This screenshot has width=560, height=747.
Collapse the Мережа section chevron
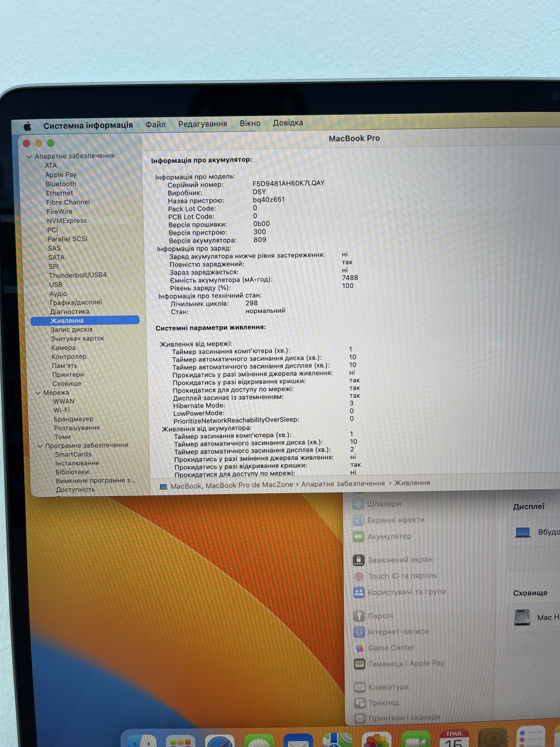tap(38, 393)
